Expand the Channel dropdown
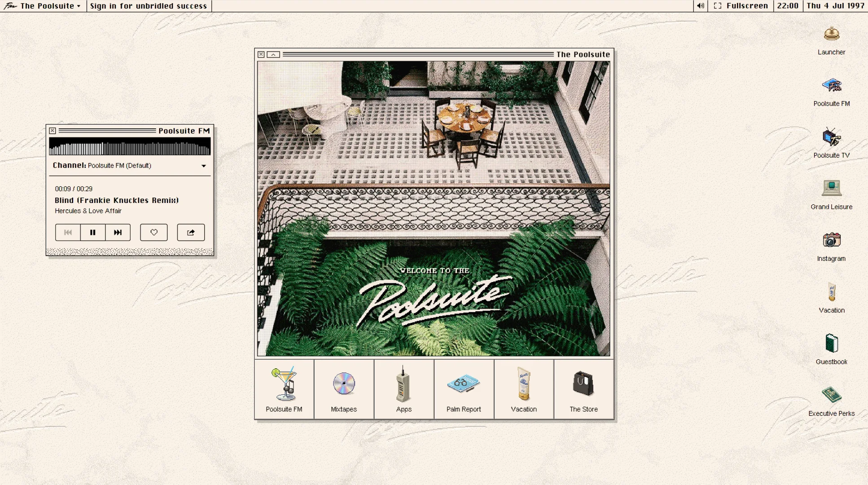 click(x=203, y=166)
